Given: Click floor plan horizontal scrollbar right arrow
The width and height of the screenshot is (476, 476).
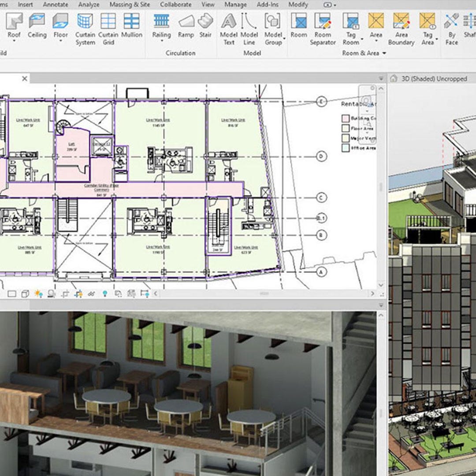Looking at the screenshot, I should (x=373, y=294).
